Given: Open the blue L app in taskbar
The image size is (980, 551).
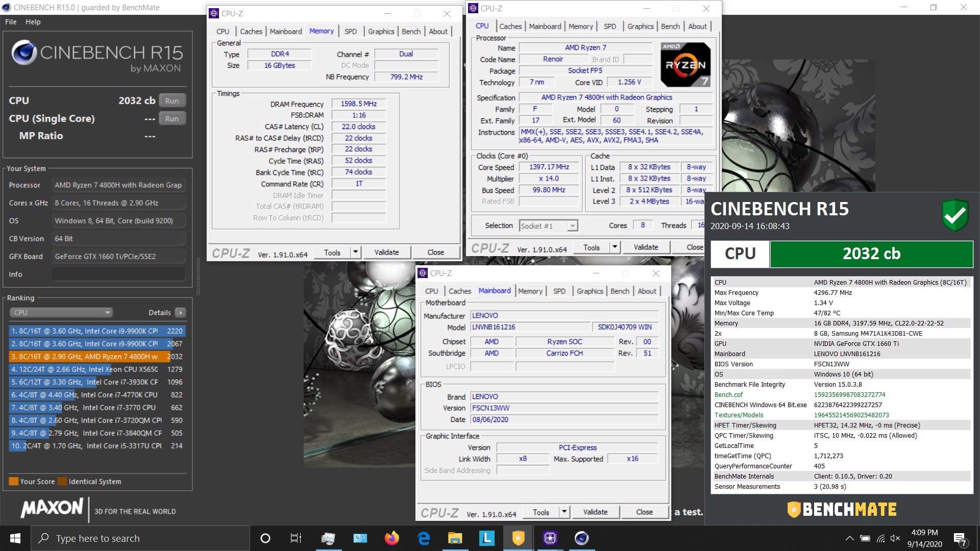Looking at the screenshot, I should click(486, 538).
